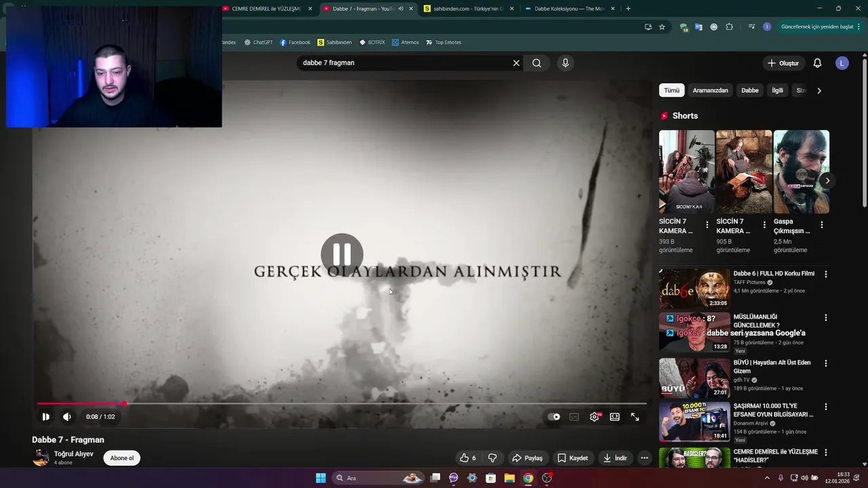The image size is (868, 488).
Task: Open options for Dabbe 6 video
Action: [825, 274]
